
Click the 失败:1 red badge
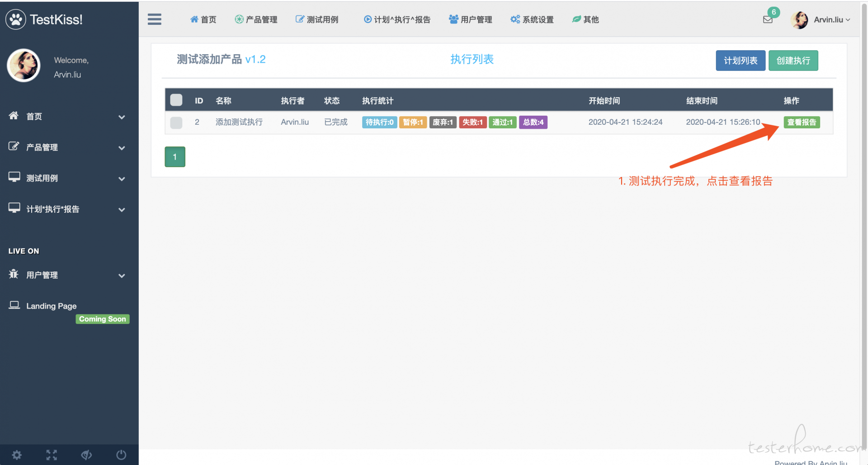pyautogui.click(x=473, y=122)
